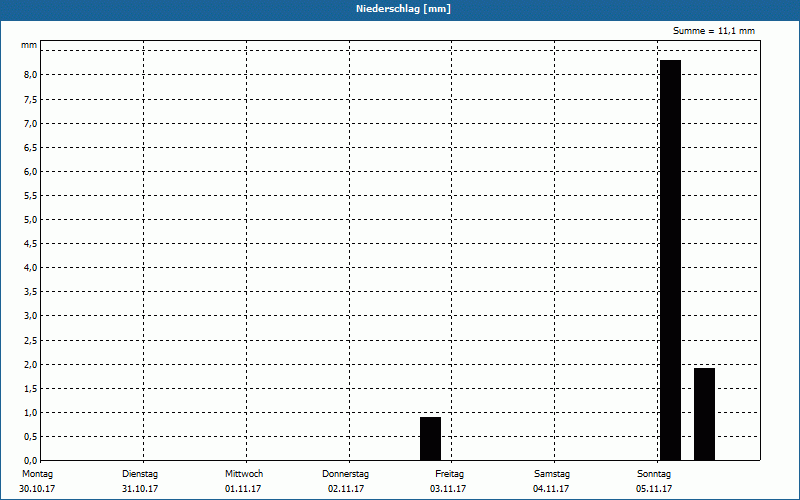
Task: Click the Mittwoch day label
Action: (x=244, y=474)
